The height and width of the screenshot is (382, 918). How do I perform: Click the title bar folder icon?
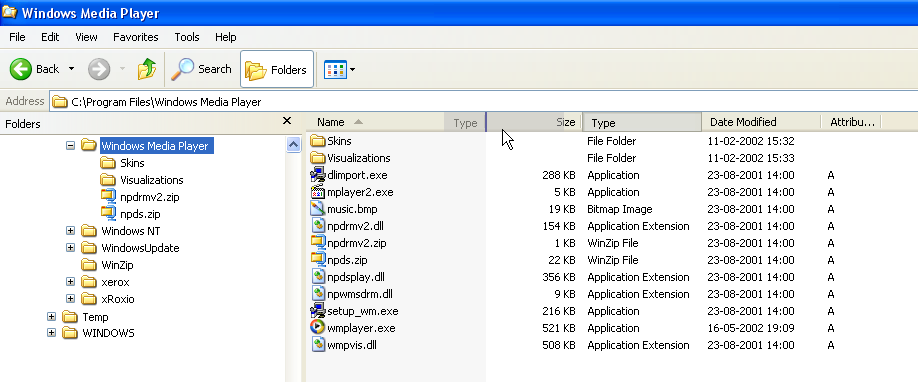(x=9, y=12)
